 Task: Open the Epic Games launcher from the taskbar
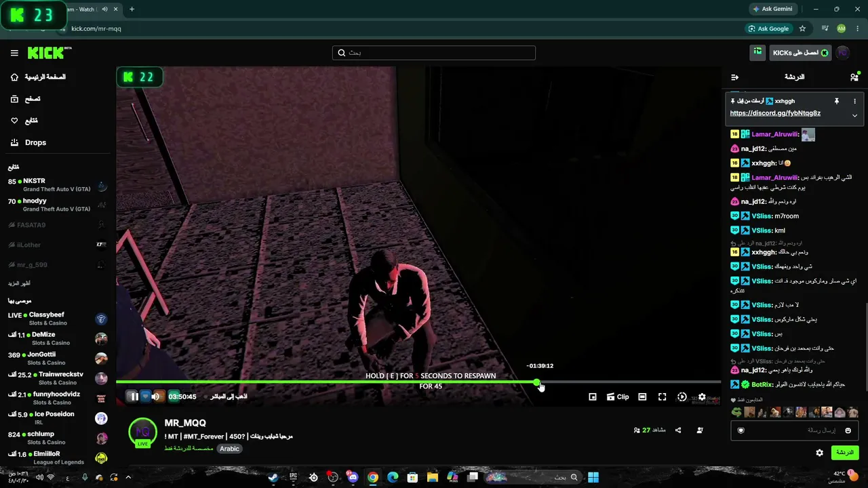293,477
